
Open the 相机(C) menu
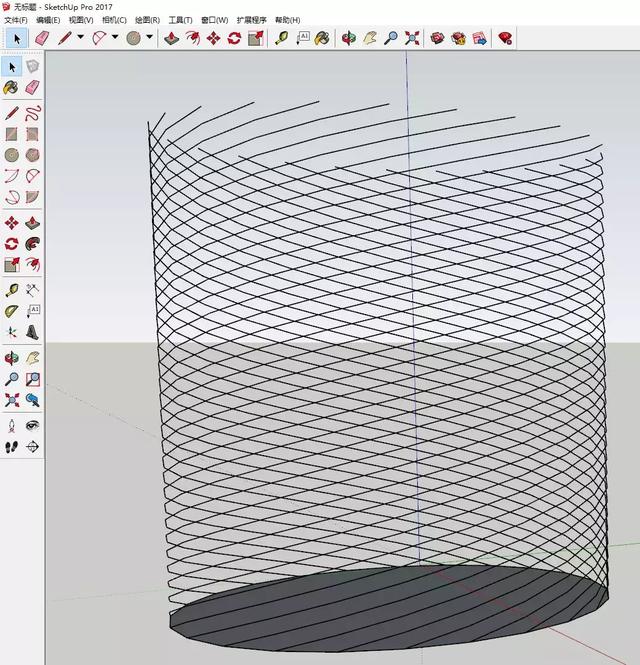tap(114, 20)
